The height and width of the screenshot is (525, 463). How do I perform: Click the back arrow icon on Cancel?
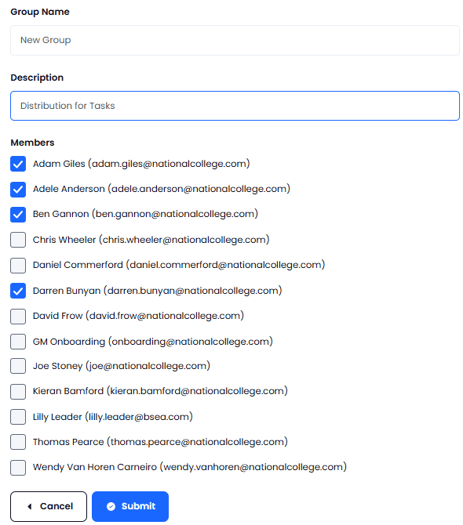click(30, 507)
